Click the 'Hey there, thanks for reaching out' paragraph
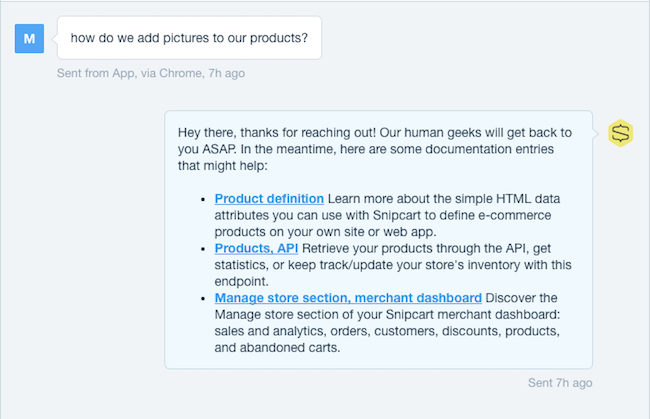Viewport: 650px width, 419px height. (x=375, y=149)
